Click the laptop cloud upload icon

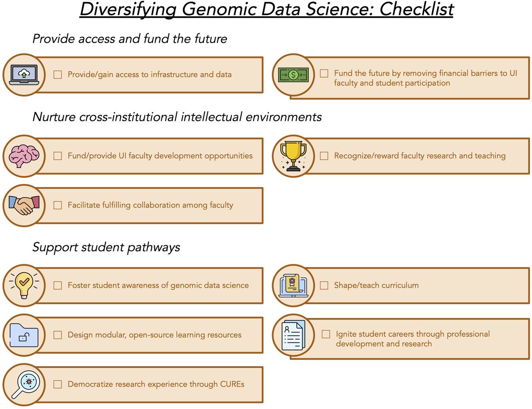pos(24,75)
